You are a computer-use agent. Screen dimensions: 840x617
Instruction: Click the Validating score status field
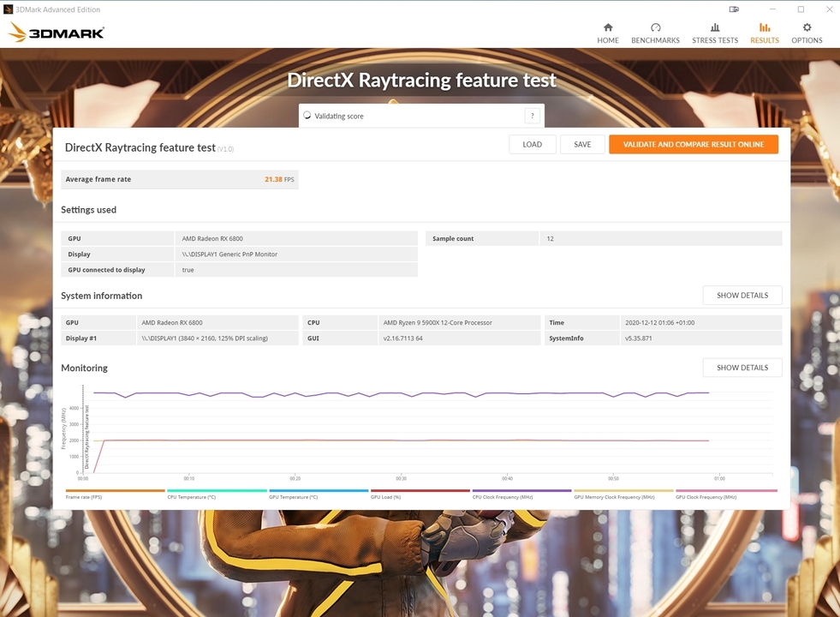click(x=421, y=116)
